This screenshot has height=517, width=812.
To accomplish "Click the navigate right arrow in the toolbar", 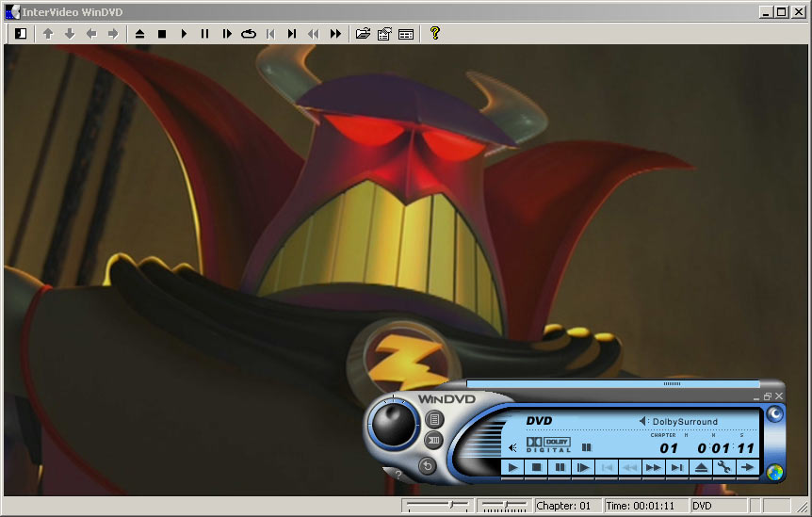I will tap(113, 34).
